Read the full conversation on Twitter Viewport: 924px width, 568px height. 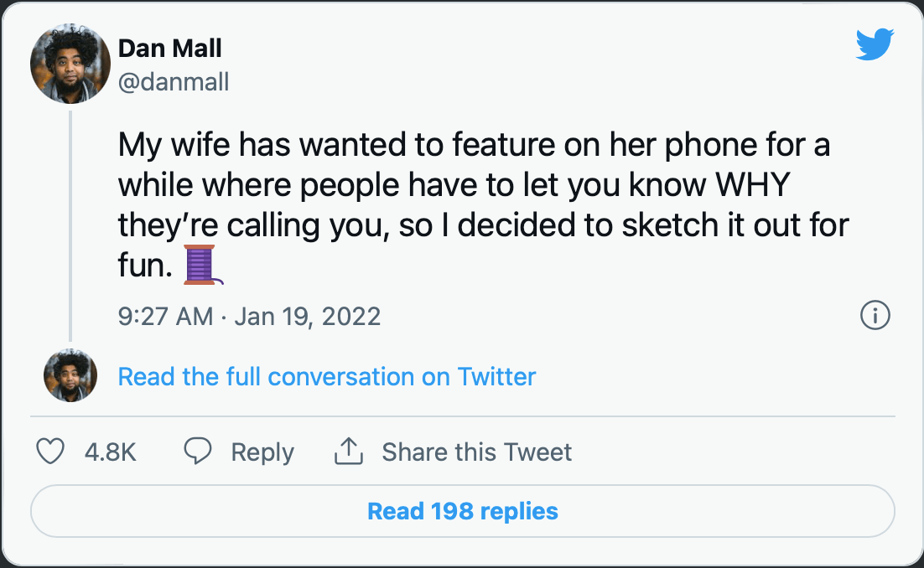(x=327, y=377)
